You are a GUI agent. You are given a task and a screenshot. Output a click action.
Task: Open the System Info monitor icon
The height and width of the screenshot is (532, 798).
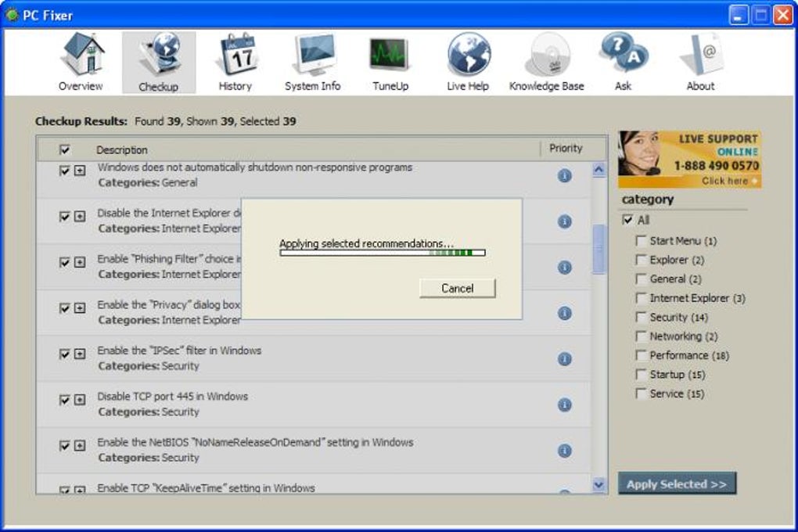click(315, 55)
